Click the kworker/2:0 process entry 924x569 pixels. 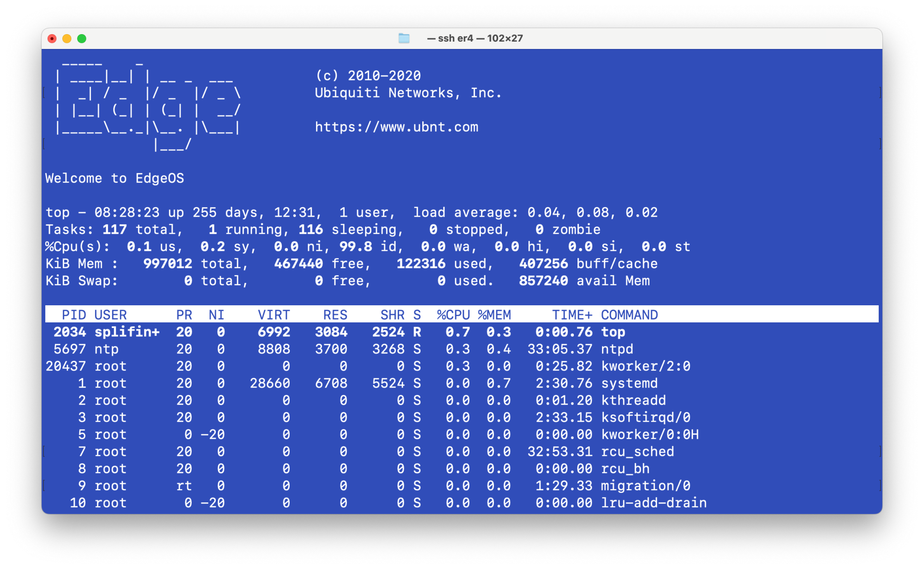click(645, 366)
